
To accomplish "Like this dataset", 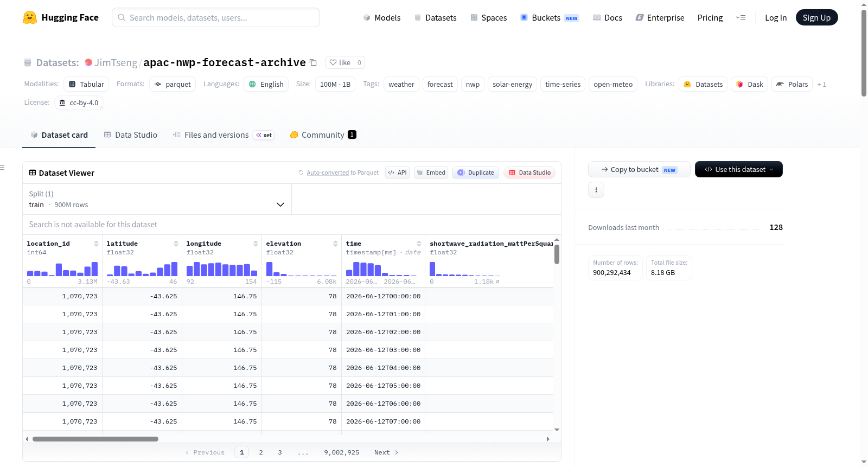I will coord(340,62).
